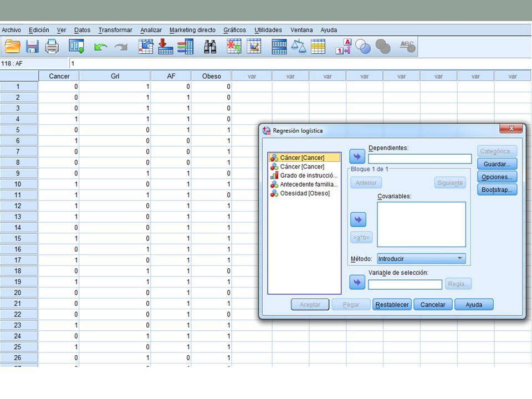Click Restablecer to reset the dialog
The height and width of the screenshot is (399, 532).
[x=392, y=305]
